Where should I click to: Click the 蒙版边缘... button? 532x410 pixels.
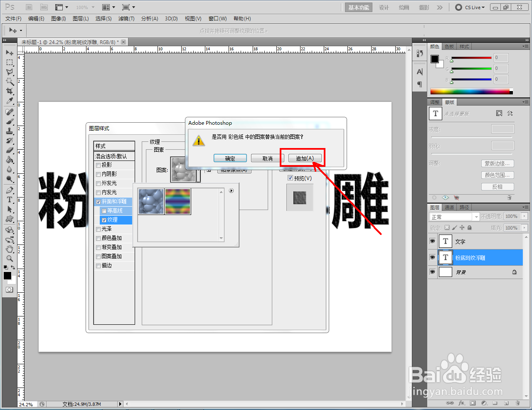pyautogui.click(x=498, y=163)
